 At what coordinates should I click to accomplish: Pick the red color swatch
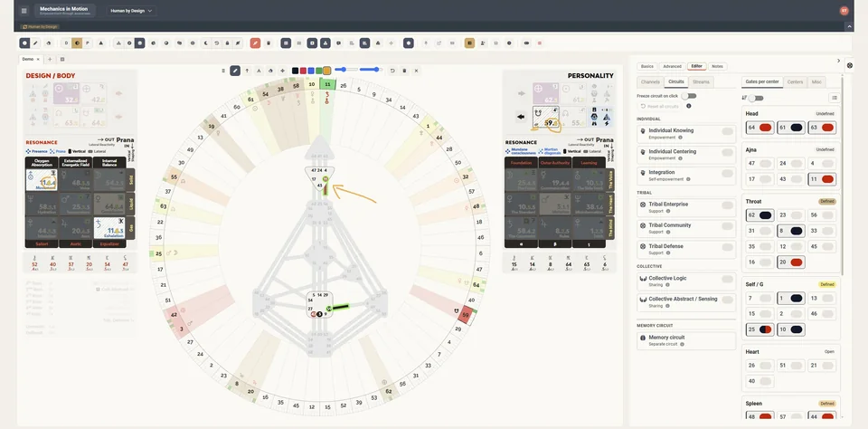(x=304, y=71)
